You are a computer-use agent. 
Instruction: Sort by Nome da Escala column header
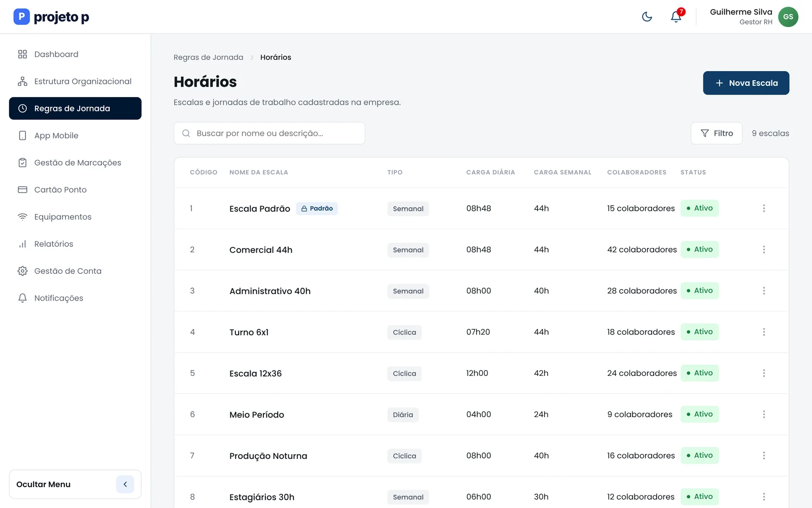259,172
